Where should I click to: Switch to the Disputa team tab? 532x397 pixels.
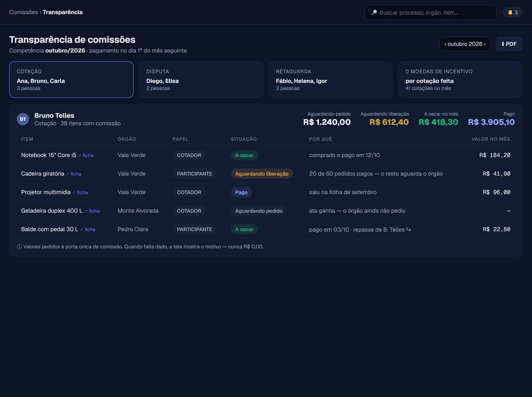tap(201, 80)
